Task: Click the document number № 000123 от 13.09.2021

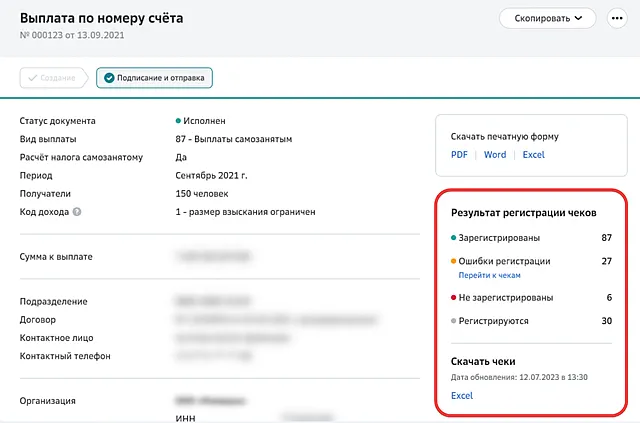Action: coord(72,35)
